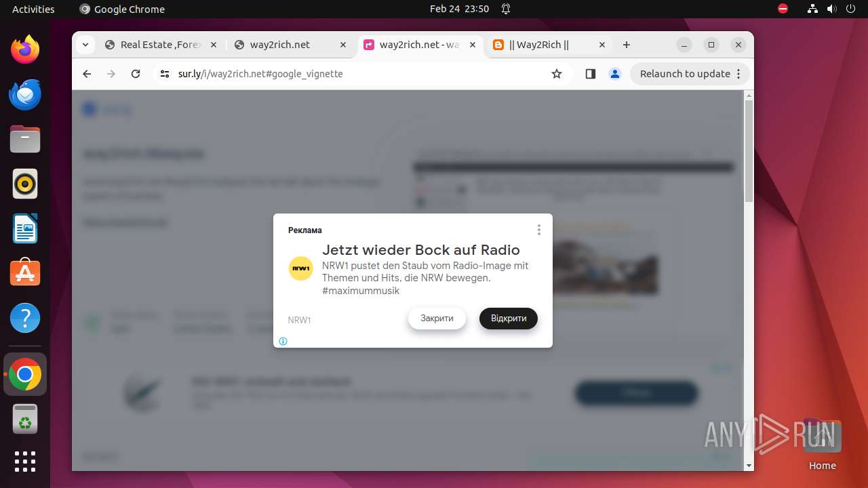Click the page vertical scrollbar
Image resolution: width=868 pixels, height=488 pixels.
pos(749,150)
